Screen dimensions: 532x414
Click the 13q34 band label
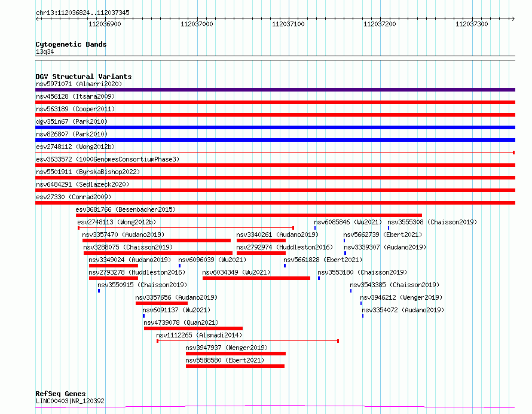pos(45,51)
